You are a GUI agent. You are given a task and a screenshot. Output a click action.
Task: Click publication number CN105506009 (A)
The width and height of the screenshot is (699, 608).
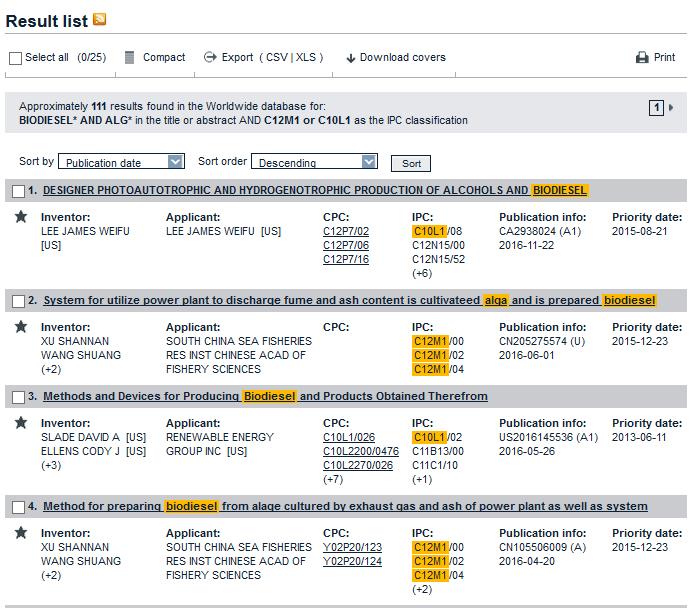(543, 547)
